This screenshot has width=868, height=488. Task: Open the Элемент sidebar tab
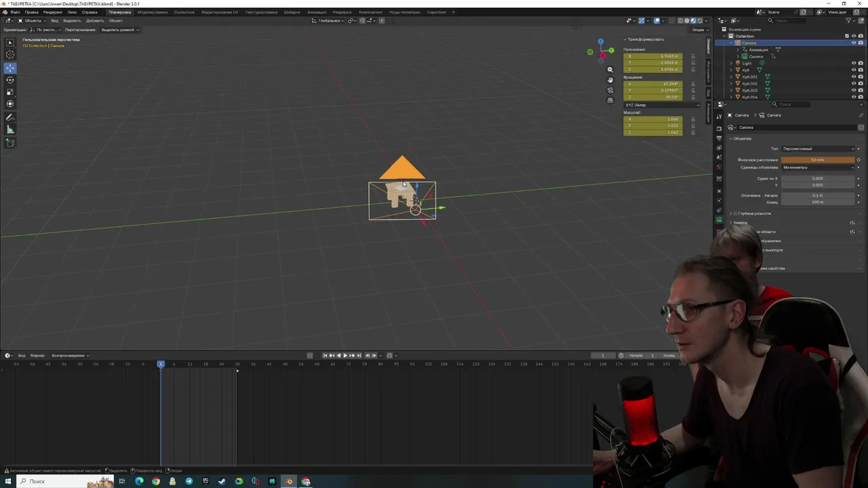[709, 46]
